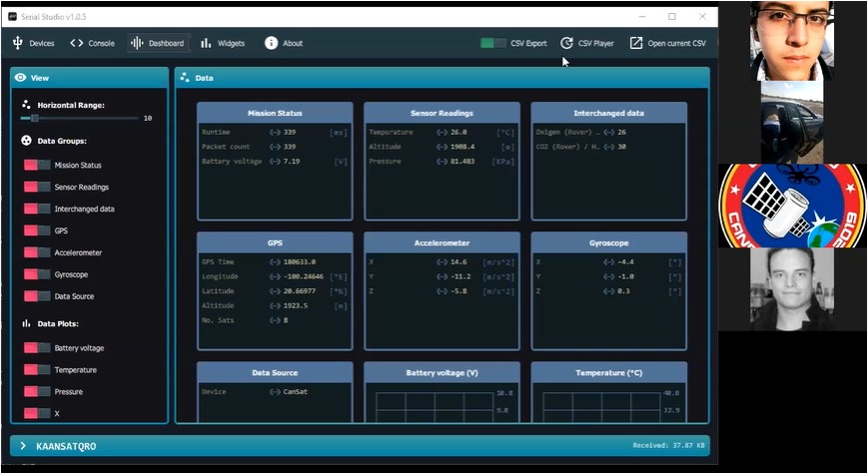The image size is (868, 473).
Task: Click the CSV Player replay icon
Action: pyautogui.click(x=566, y=43)
